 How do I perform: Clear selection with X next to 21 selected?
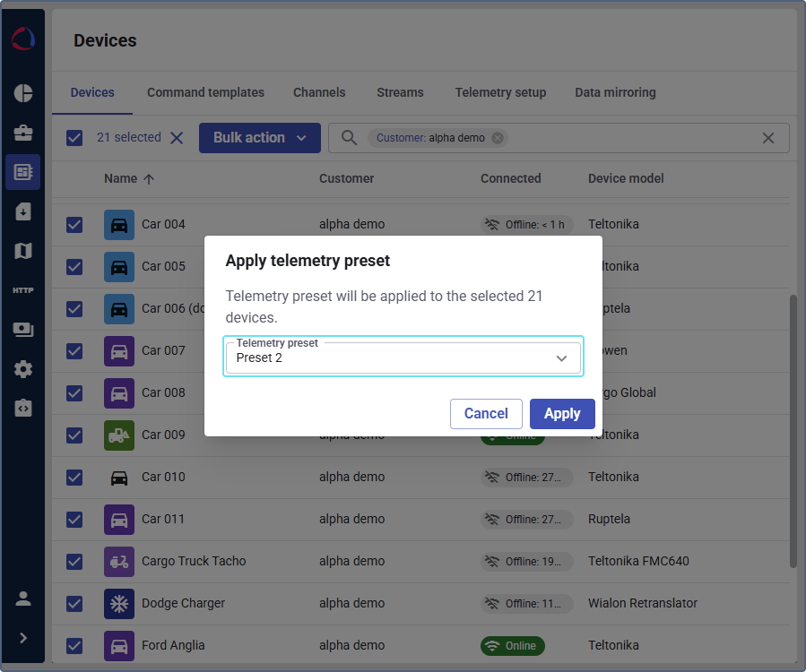177,138
